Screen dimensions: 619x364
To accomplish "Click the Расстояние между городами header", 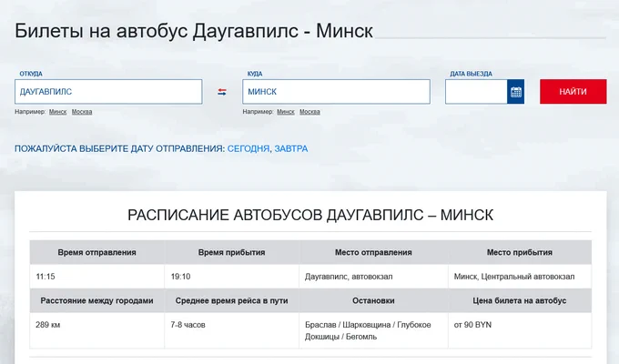I will pyautogui.click(x=97, y=301).
